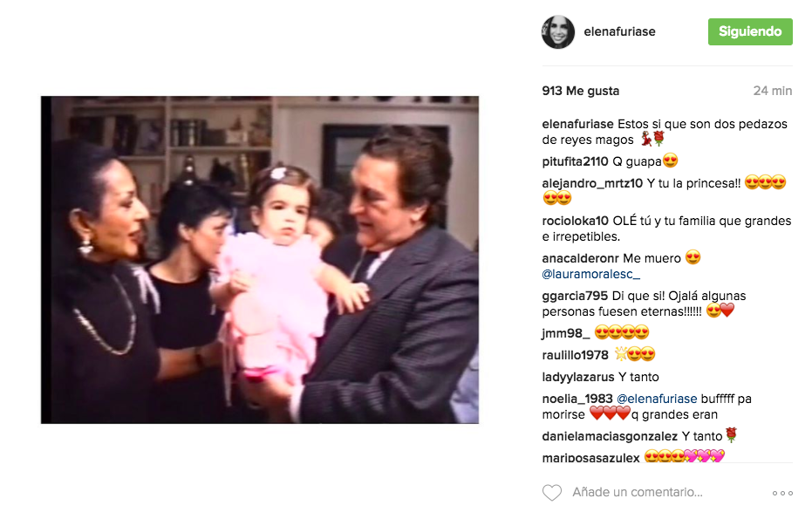Select ladyylazarus username
This screenshot has height=519, width=812.
578,377
